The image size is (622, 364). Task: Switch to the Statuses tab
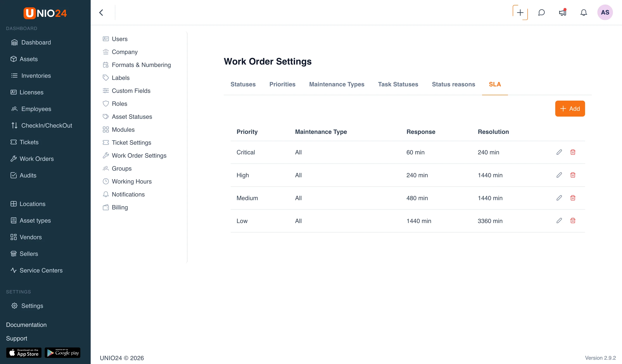coord(243,84)
